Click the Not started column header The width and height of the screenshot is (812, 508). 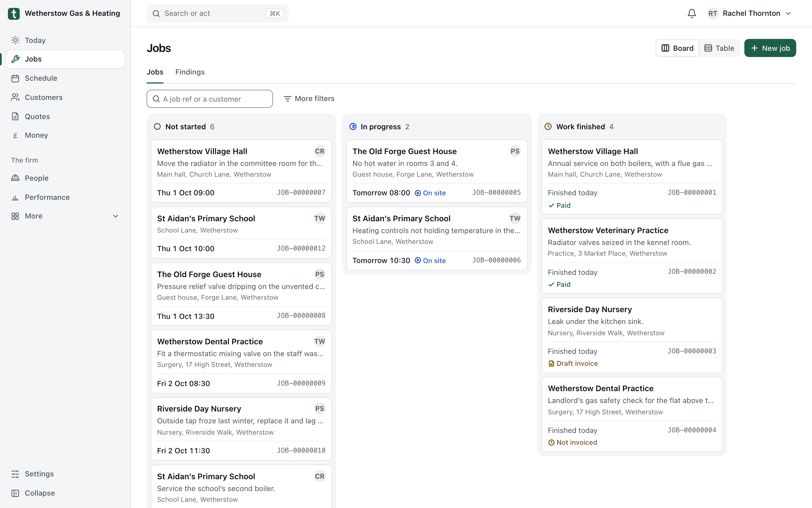[x=184, y=127]
